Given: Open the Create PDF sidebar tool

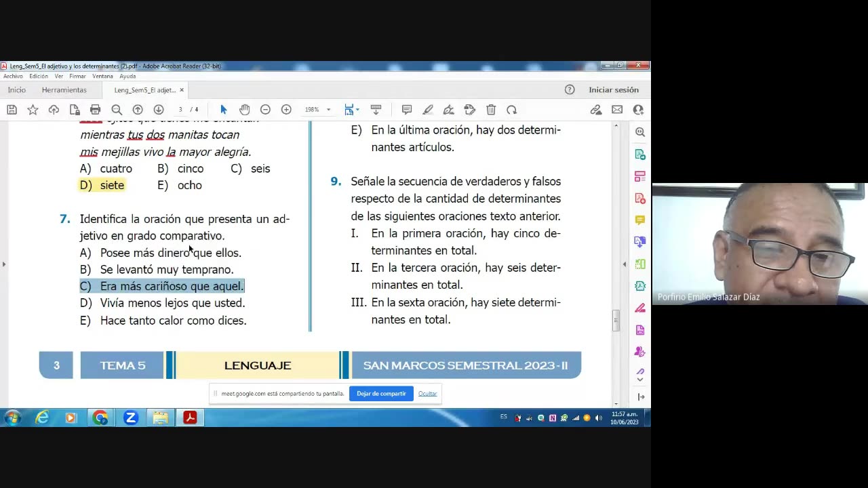Looking at the screenshot, I should click(x=640, y=198).
